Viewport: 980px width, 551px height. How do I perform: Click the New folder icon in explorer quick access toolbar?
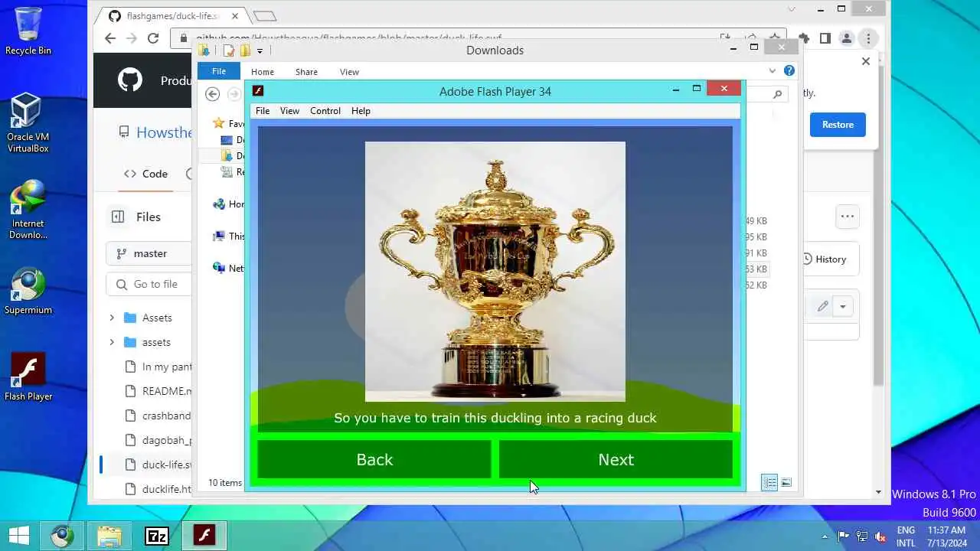coord(245,51)
